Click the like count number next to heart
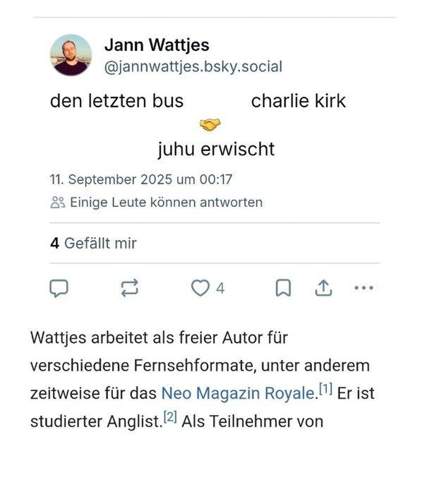 pyautogui.click(x=220, y=288)
